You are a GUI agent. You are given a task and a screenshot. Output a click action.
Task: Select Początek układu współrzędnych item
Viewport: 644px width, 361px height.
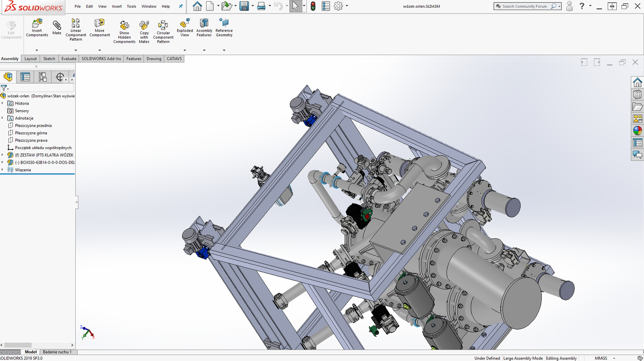43,148
